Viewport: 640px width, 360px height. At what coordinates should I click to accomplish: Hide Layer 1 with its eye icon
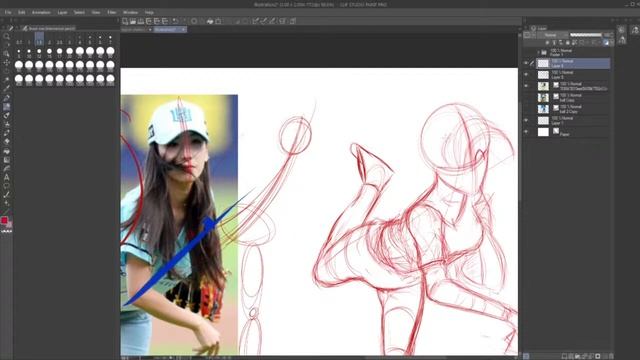[526, 120]
